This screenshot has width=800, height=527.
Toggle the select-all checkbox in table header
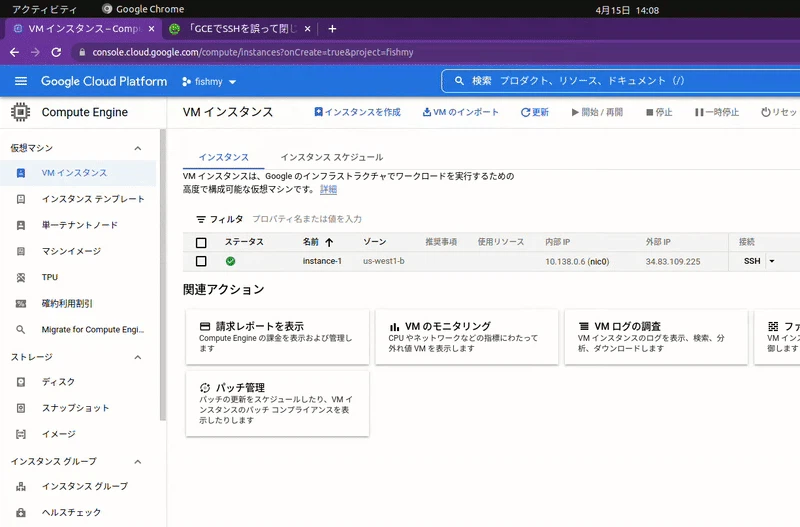click(x=201, y=243)
